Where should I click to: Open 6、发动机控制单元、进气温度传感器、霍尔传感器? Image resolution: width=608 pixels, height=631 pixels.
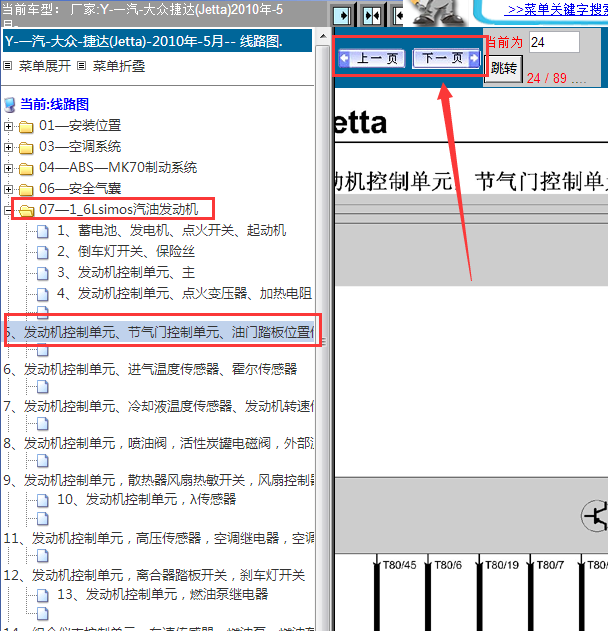(150, 369)
